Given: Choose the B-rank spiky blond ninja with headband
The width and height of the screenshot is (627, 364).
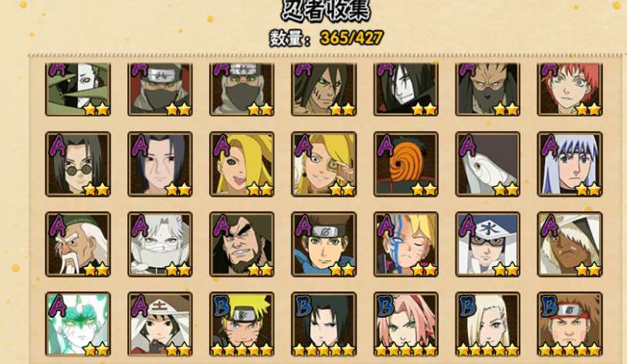Looking at the screenshot, I should click(x=242, y=324).
